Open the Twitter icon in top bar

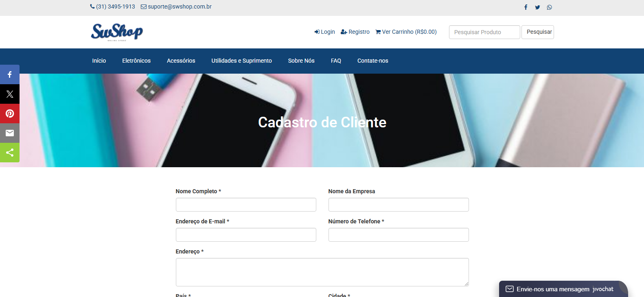[x=537, y=7]
